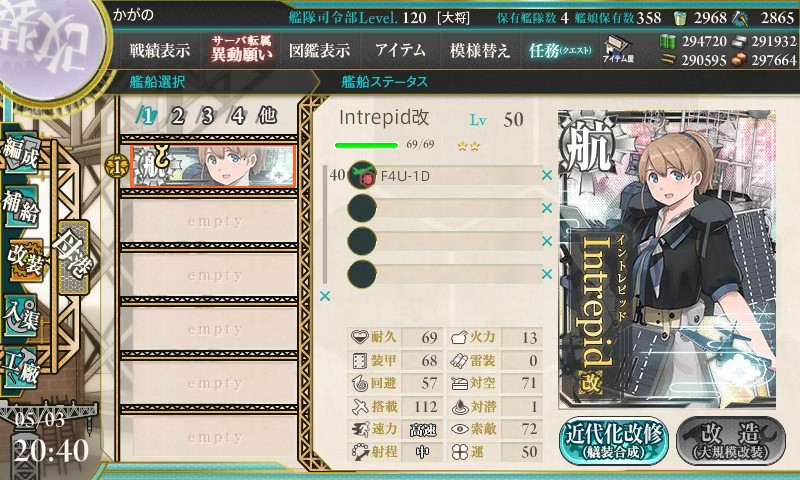
Task: Open 任務 quest menu
Action: click(x=560, y=50)
